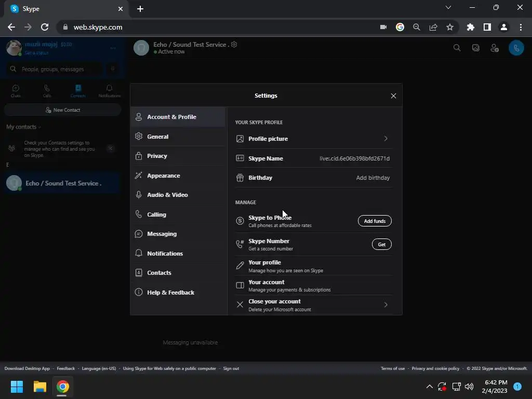
Task: Open Chrome extensions puzzle icon
Action: (x=470, y=27)
